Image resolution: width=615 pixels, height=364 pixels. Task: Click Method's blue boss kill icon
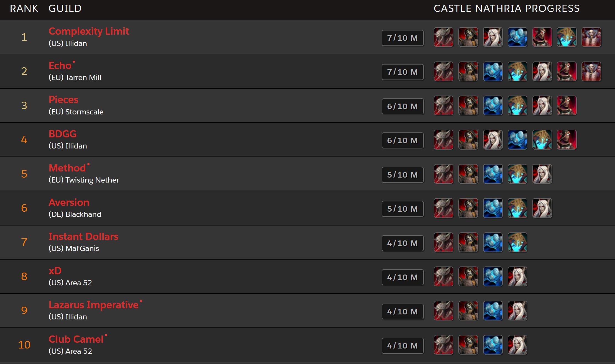(493, 174)
